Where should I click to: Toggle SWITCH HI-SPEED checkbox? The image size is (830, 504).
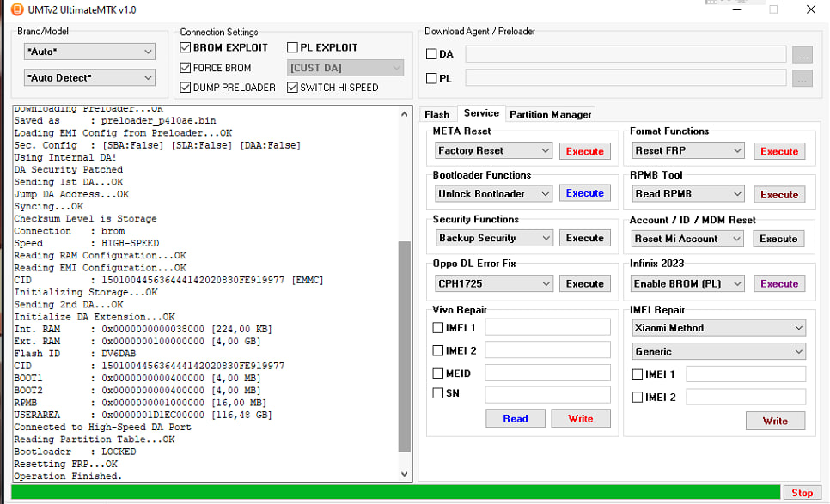pos(292,88)
